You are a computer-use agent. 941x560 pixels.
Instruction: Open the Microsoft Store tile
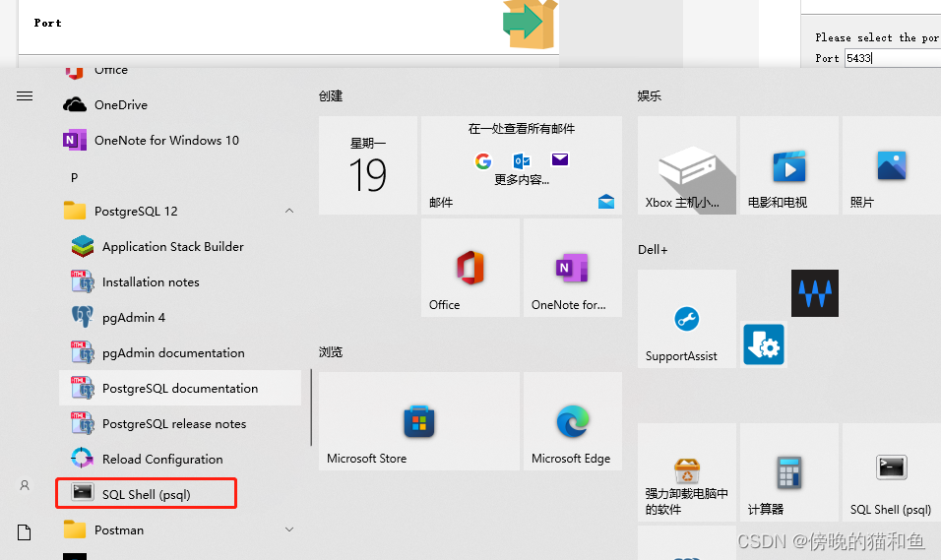click(x=419, y=421)
